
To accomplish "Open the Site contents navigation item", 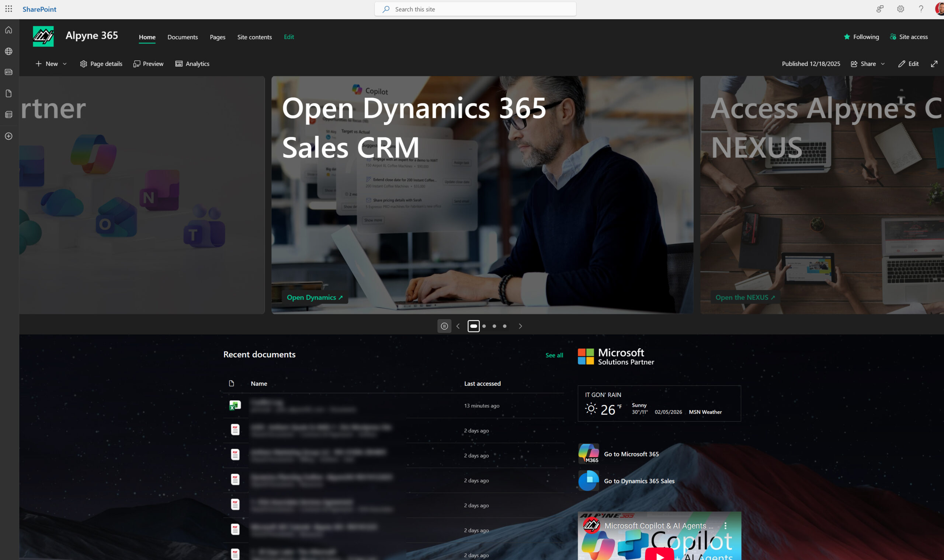I will tap(254, 37).
